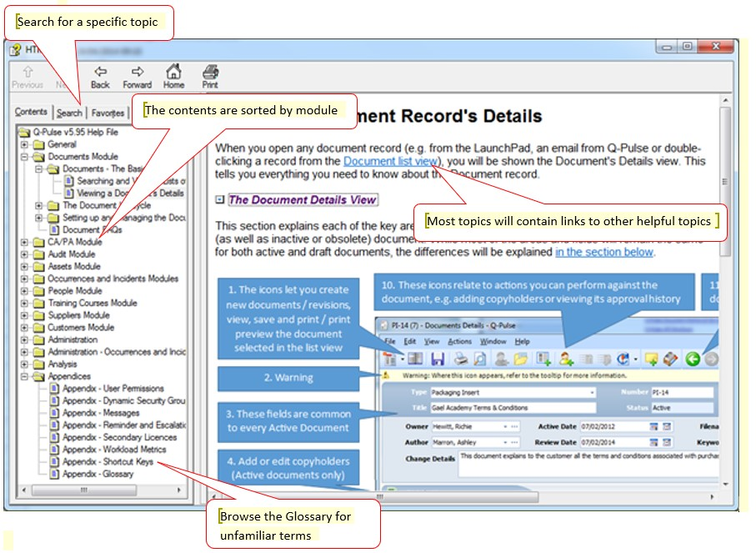Click the contents tree horizontal scrollbar thumb
The width and height of the screenshot is (756, 553).
pyautogui.click(x=84, y=490)
